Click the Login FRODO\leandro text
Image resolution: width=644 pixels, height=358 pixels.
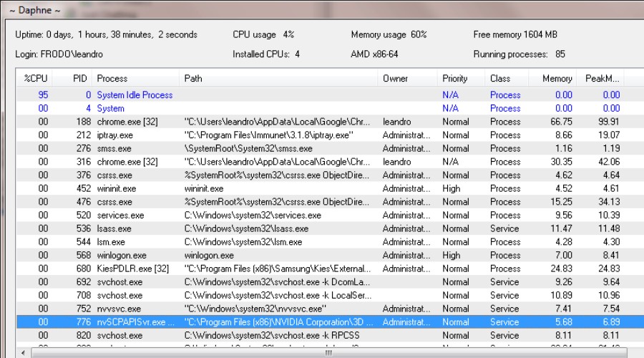[59, 54]
